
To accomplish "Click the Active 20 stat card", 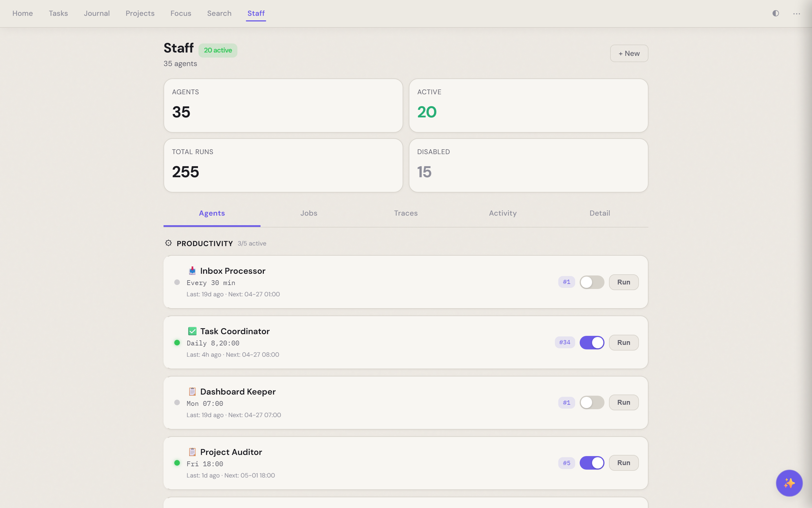I will click(x=528, y=106).
